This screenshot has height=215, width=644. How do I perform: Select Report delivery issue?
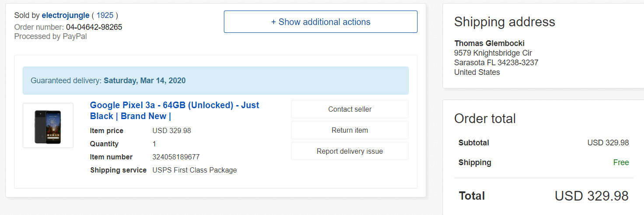[x=350, y=151]
